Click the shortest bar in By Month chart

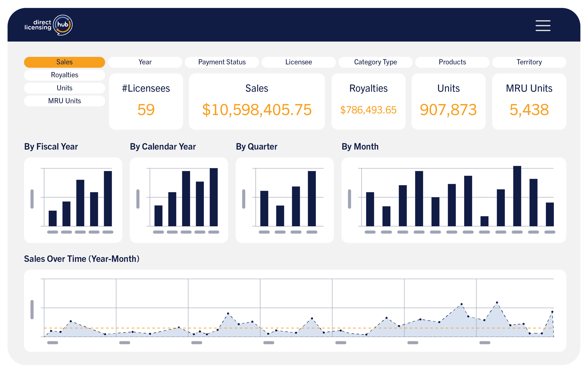[484, 221]
